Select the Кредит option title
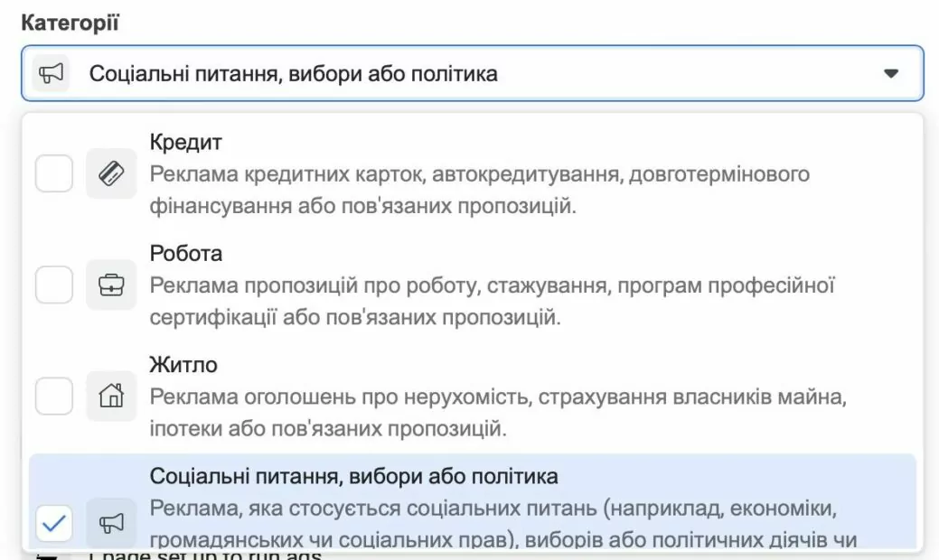The width and height of the screenshot is (939, 560). [x=185, y=143]
